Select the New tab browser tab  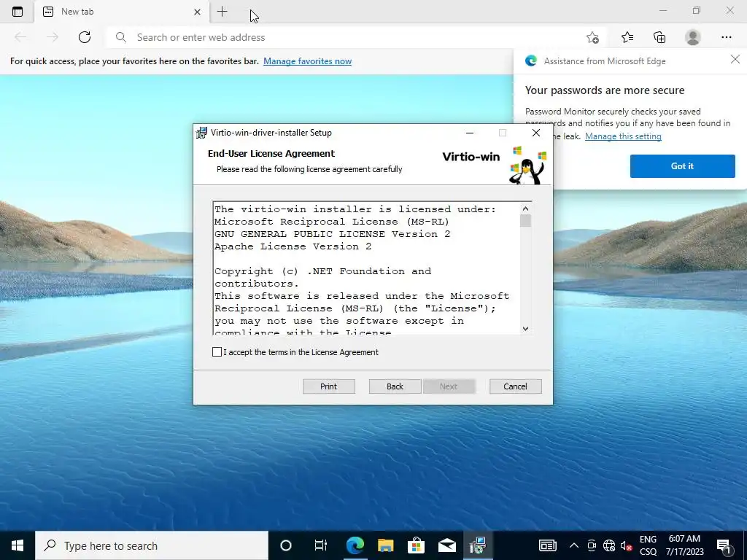(122, 12)
